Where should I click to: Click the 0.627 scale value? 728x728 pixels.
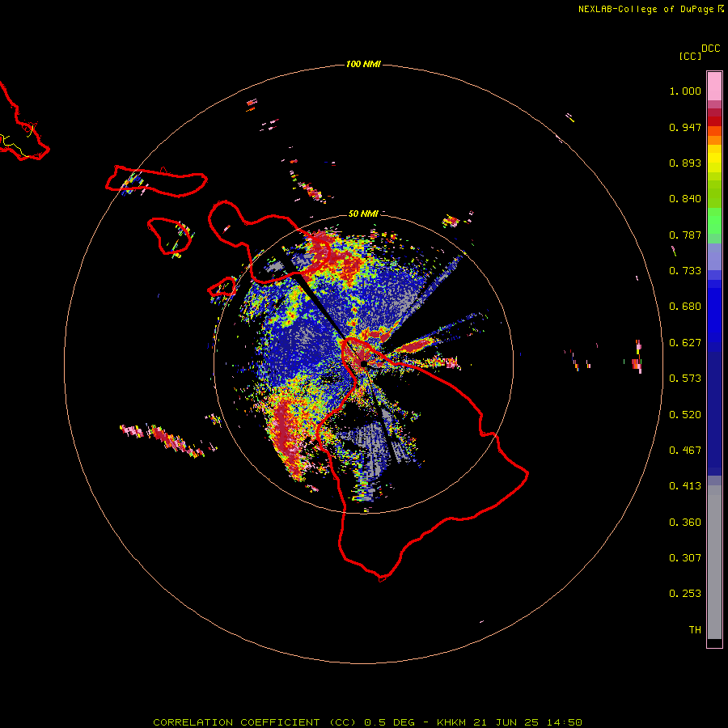pos(685,343)
